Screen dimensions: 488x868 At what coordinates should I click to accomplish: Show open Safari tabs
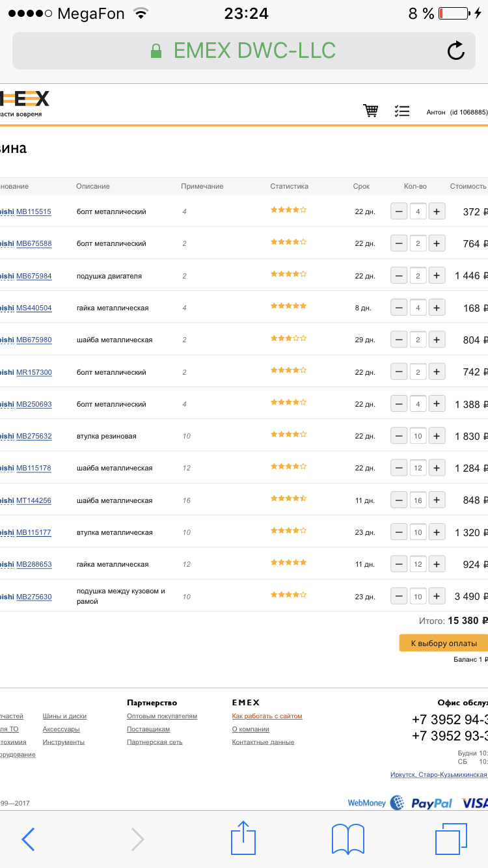tap(451, 838)
